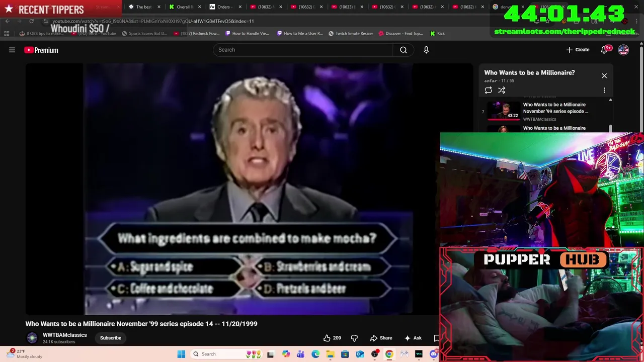
Task: Open Task View in taskbar
Action: tap(270, 354)
